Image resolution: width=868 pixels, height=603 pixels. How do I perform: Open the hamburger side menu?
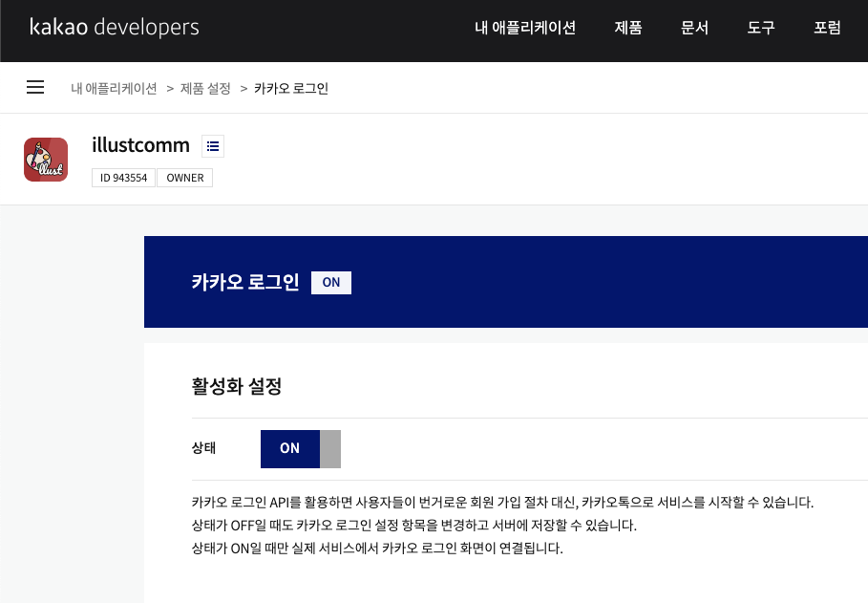click(35, 87)
